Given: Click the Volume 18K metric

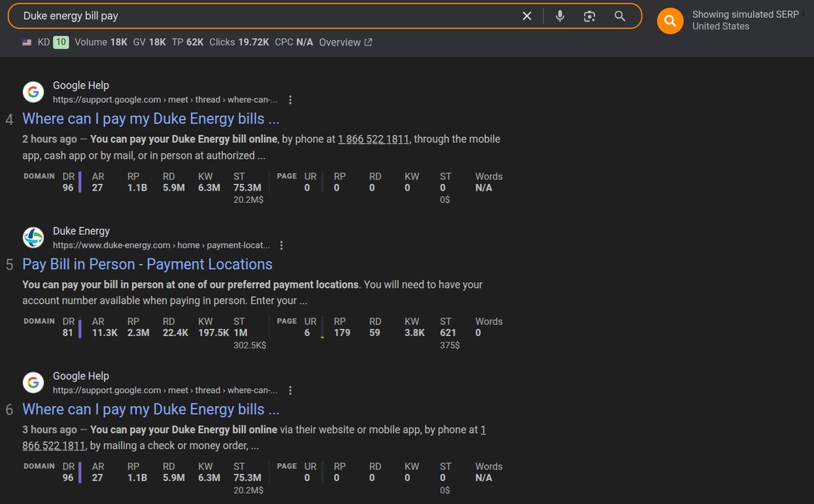Looking at the screenshot, I should [x=101, y=42].
